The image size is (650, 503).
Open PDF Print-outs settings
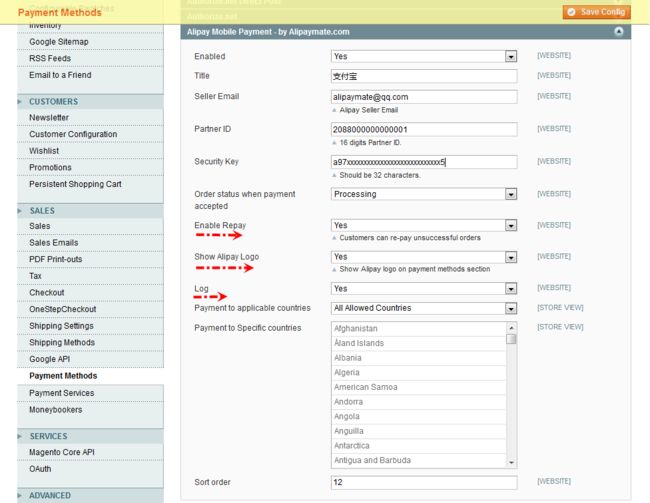click(x=90, y=260)
